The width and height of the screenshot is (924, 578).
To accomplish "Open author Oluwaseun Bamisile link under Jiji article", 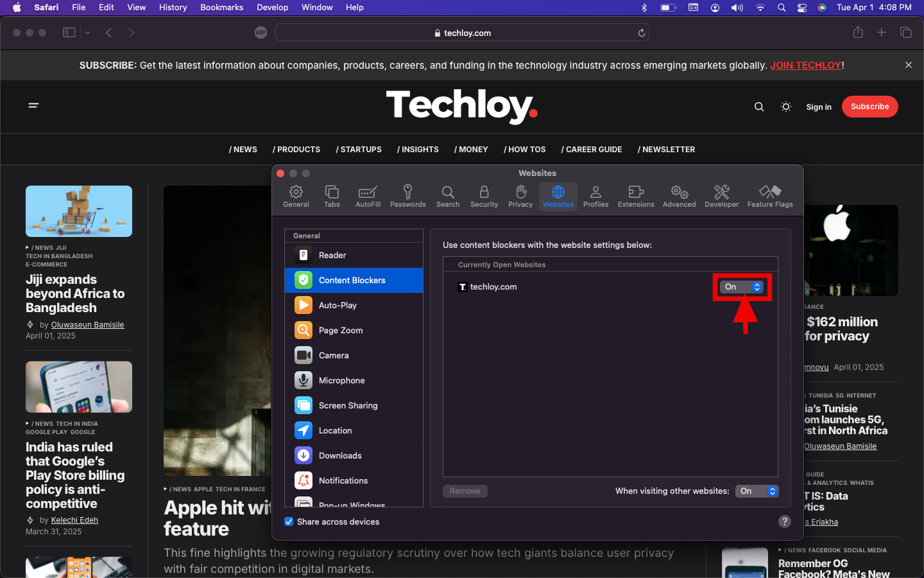I will (x=87, y=325).
